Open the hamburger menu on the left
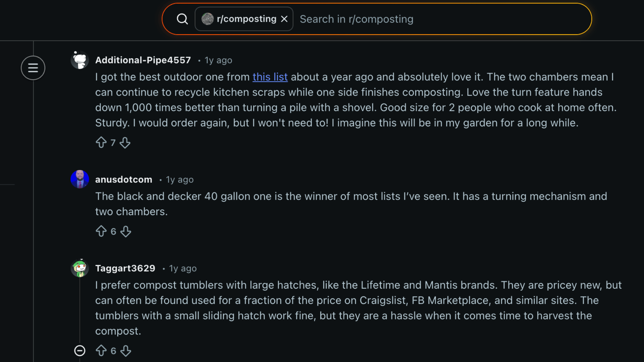Viewport: 644px width, 362px height. 33,68
